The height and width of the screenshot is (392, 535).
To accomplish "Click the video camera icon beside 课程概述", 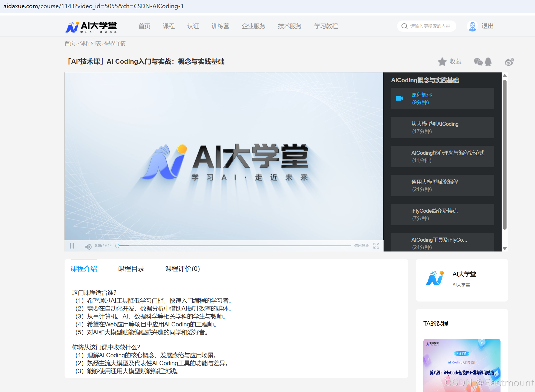I will point(400,98).
